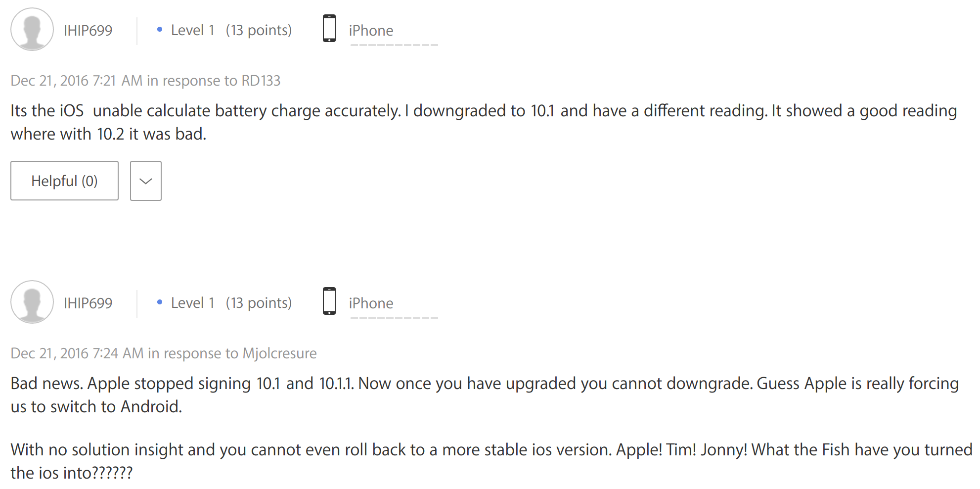
Task: Click the avatar on the reply to Mjolcresure
Action: (x=32, y=302)
